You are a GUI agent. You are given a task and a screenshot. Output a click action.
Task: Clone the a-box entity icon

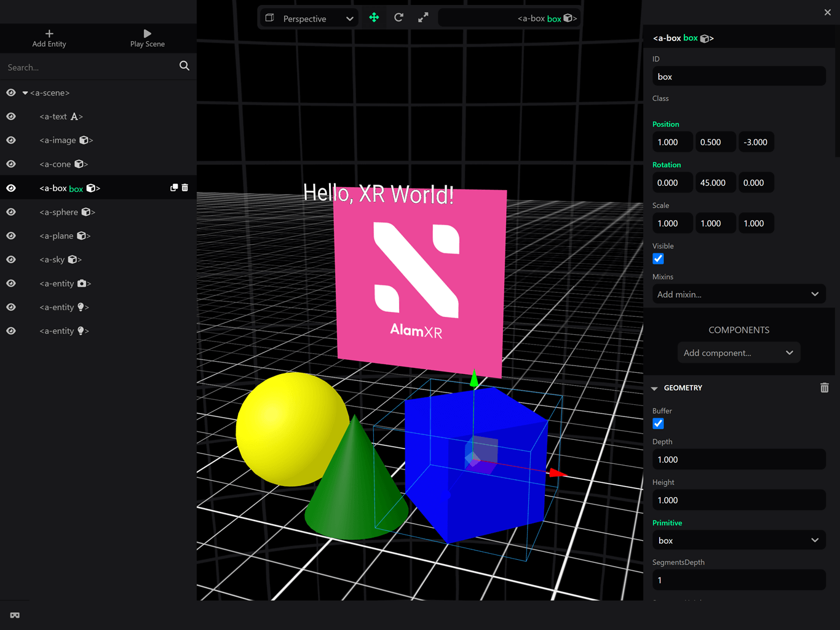pyautogui.click(x=174, y=188)
